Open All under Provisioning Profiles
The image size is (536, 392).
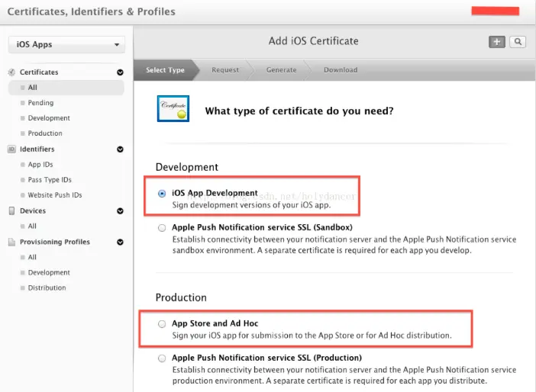pos(32,257)
